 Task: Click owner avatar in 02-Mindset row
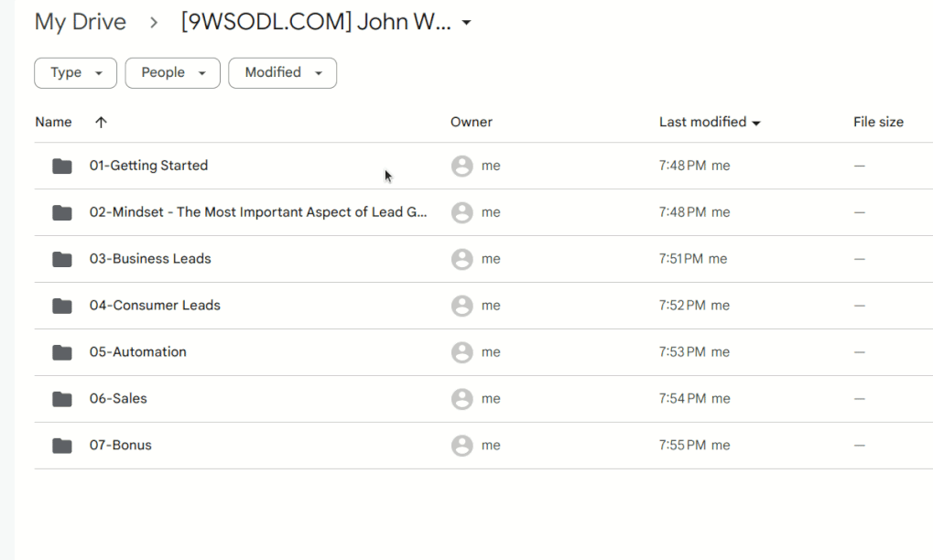(x=462, y=212)
